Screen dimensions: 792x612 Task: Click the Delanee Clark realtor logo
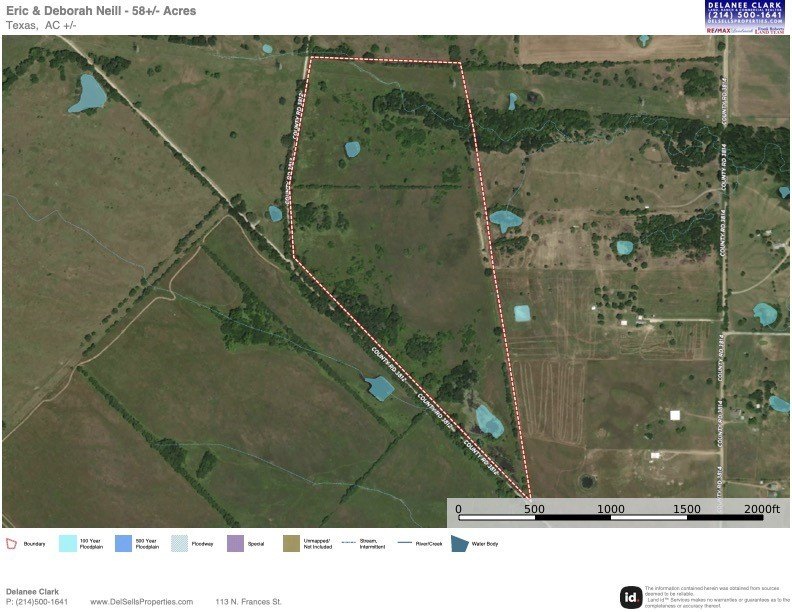coord(745,17)
